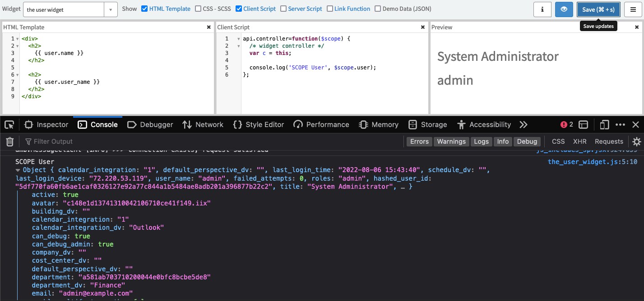The image size is (644, 301).
Task: Open the Network tab
Action: click(203, 124)
